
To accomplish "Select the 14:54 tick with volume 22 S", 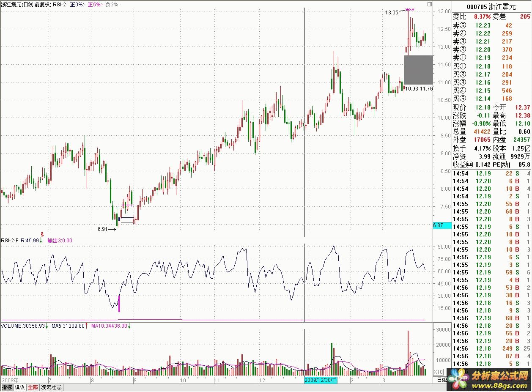I will (491, 173).
